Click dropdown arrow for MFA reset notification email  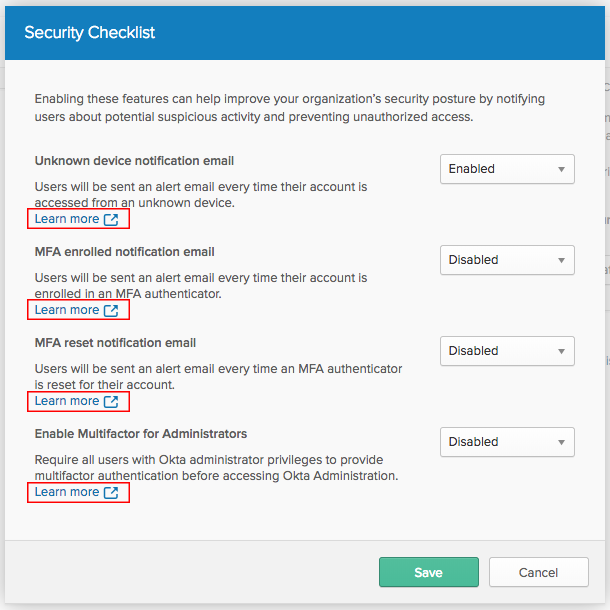[561, 351]
